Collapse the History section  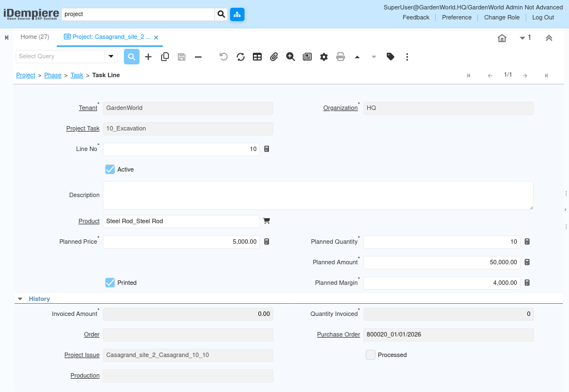point(20,299)
